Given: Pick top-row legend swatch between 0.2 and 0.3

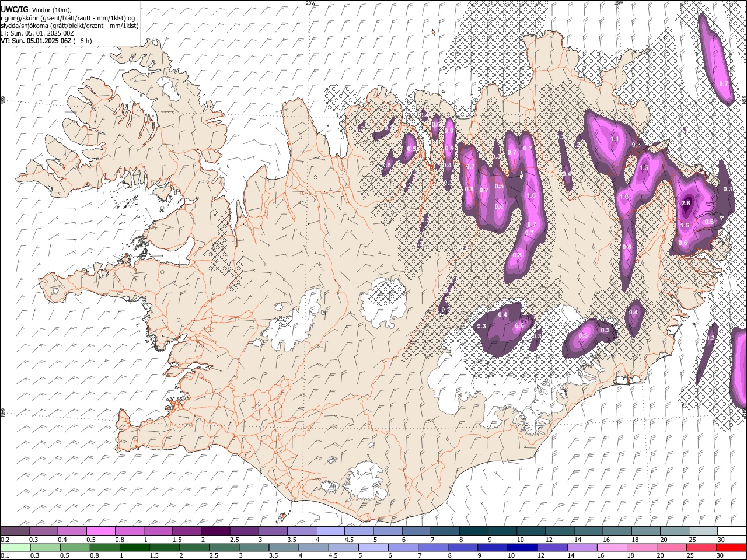Looking at the screenshot, I should [x=15, y=531].
